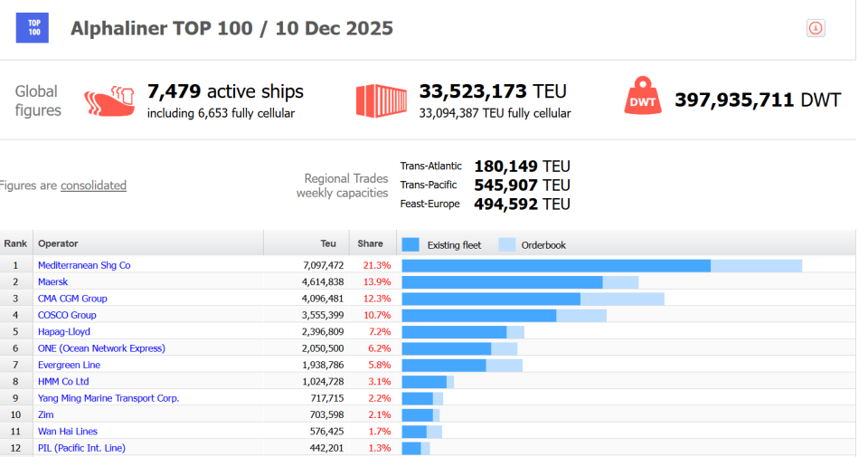Select the Evergreen Line operator

(70, 365)
